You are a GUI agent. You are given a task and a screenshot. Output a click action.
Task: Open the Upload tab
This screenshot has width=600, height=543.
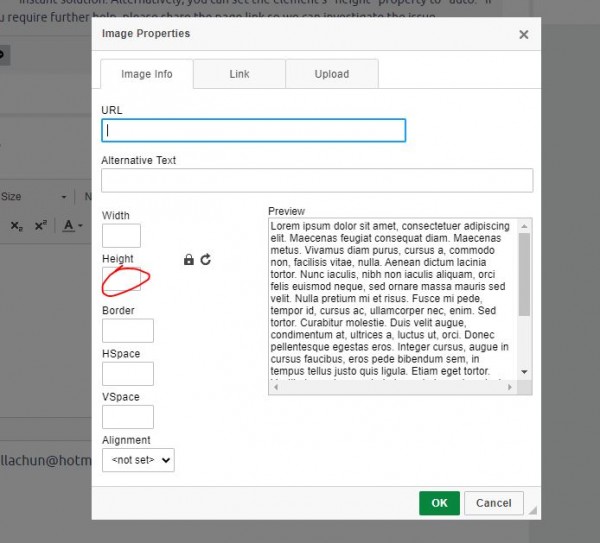(331, 74)
